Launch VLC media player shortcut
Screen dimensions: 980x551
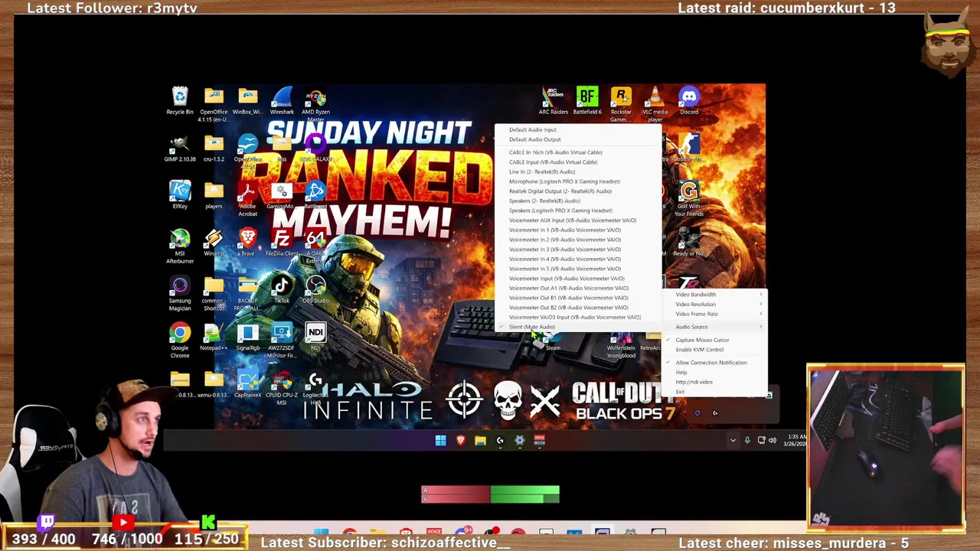tap(655, 105)
